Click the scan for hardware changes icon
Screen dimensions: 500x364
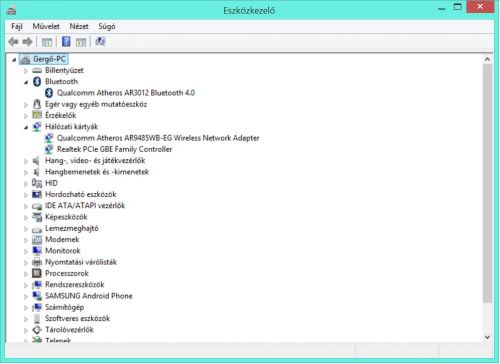100,41
